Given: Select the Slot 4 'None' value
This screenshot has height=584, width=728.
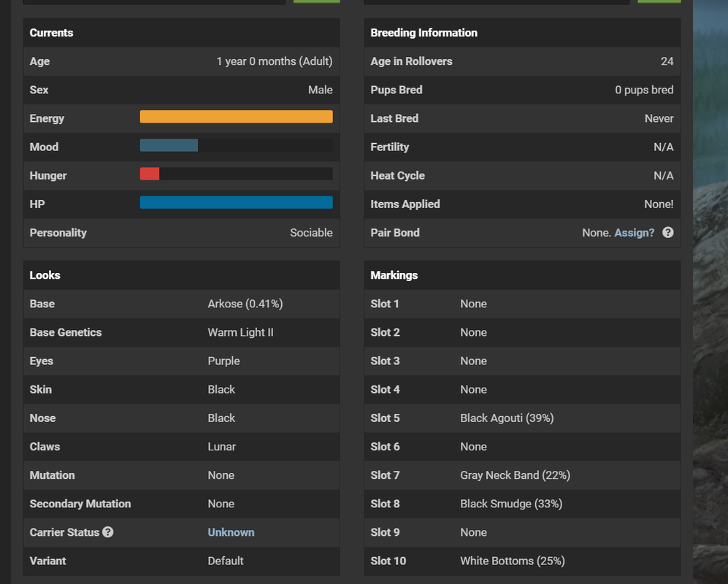Looking at the screenshot, I should point(474,390).
